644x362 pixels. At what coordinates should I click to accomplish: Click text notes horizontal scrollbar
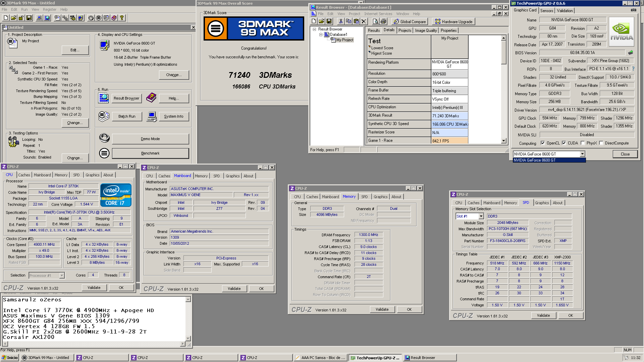coord(94,344)
